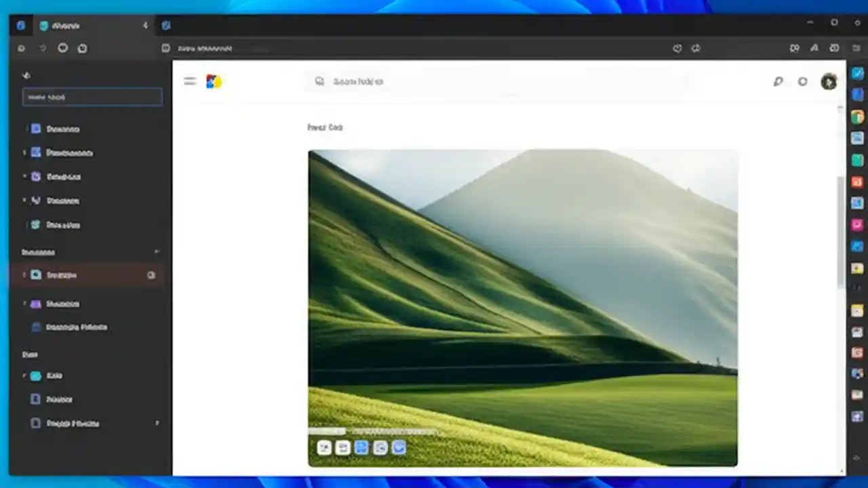The width and height of the screenshot is (868, 488).
Task: Open the settings gear in the top bar
Action: 802,81
